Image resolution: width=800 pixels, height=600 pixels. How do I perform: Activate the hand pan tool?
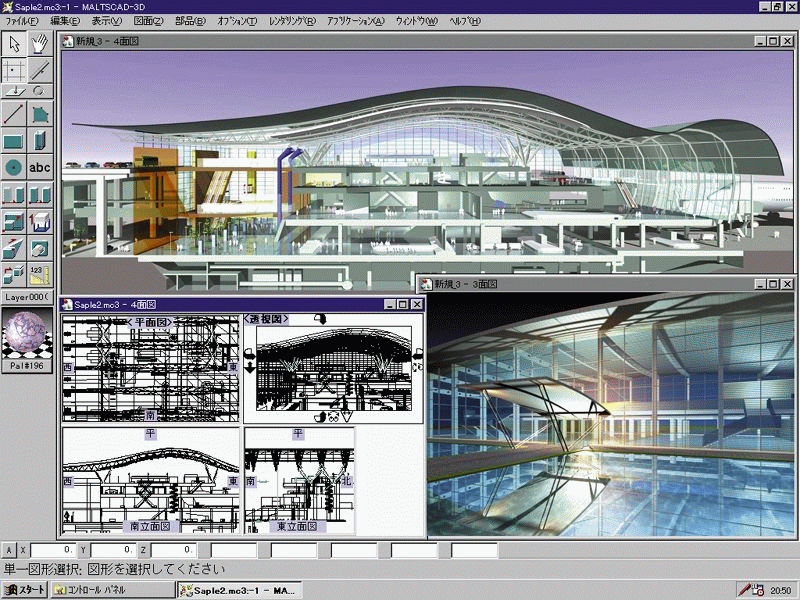[38, 45]
